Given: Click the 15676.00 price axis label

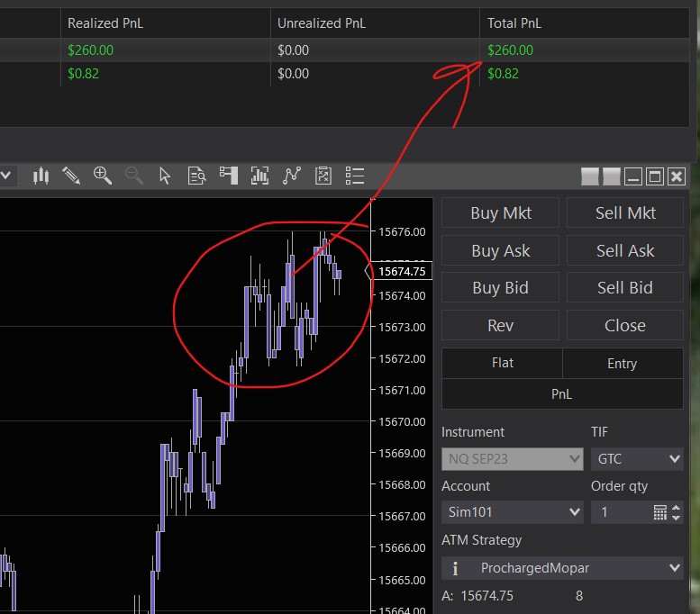Looking at the screenshot, I should click(402, 231).
